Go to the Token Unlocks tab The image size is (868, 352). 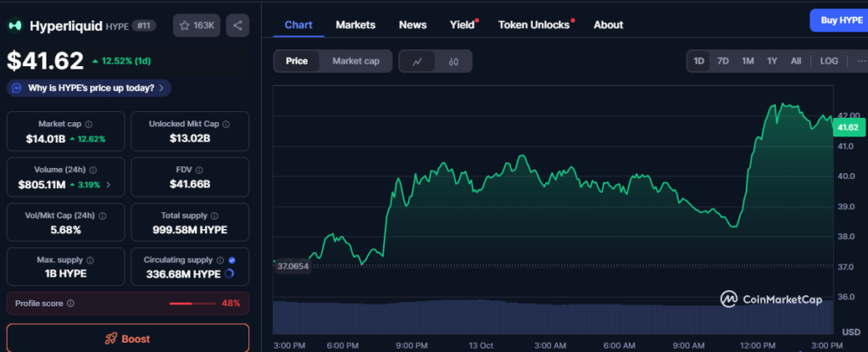point(534,25)
